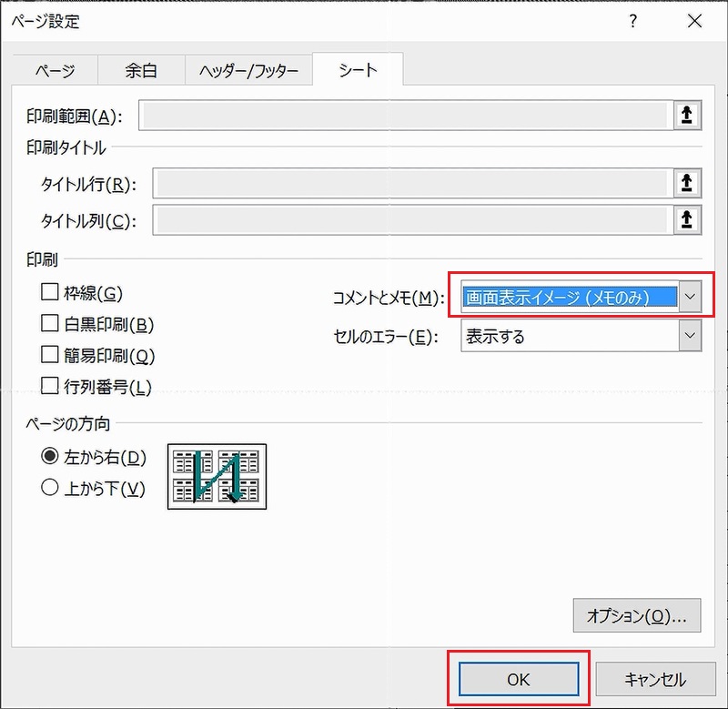The width and height of the screenshot is (728, 709).
Task: Enable the 枠線 checkbox
Action: coord(50,292)
